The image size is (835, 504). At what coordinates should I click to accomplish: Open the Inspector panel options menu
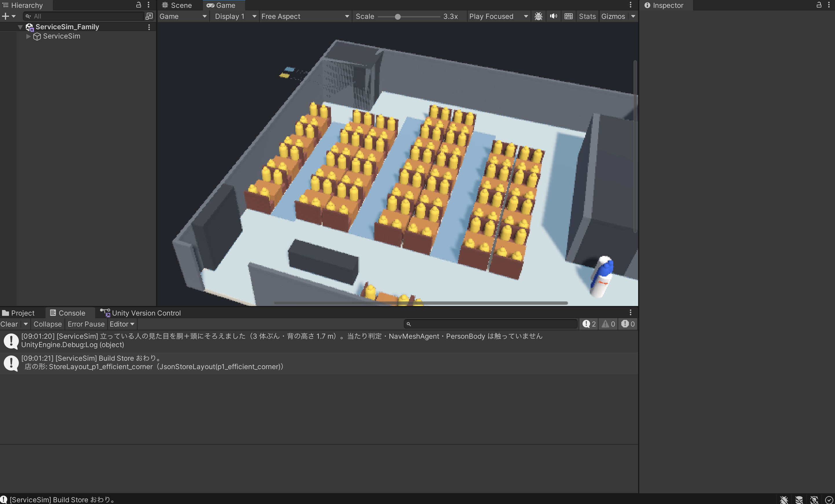829,5
